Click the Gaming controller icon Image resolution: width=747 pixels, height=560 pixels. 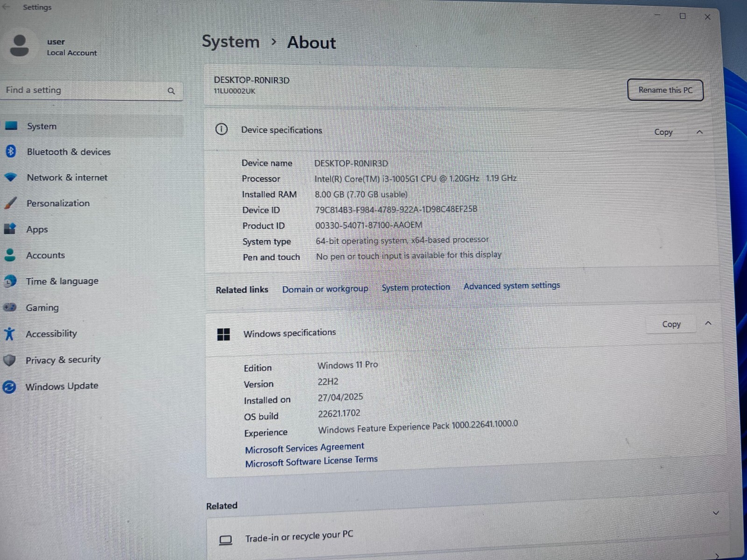(10, 307)
